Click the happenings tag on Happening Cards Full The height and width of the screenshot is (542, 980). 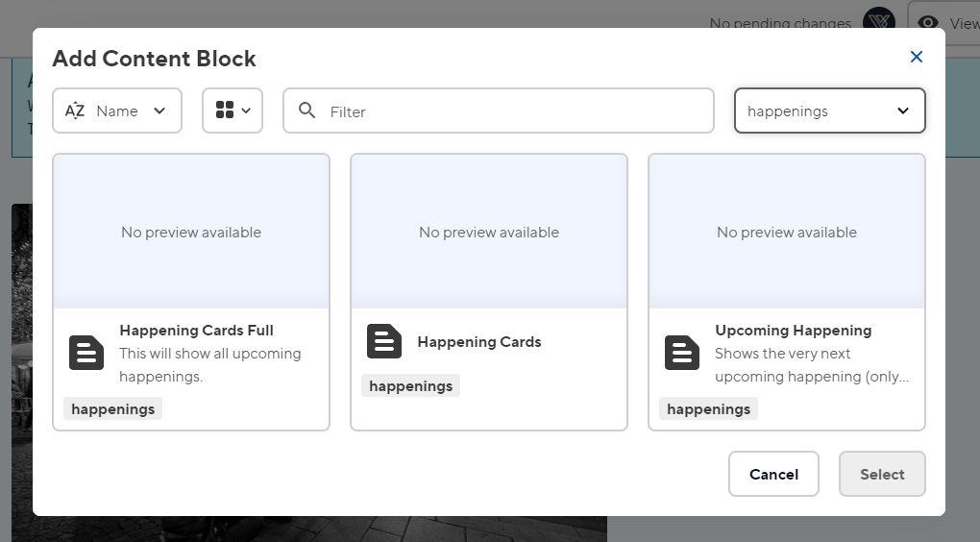pos(113,408)
